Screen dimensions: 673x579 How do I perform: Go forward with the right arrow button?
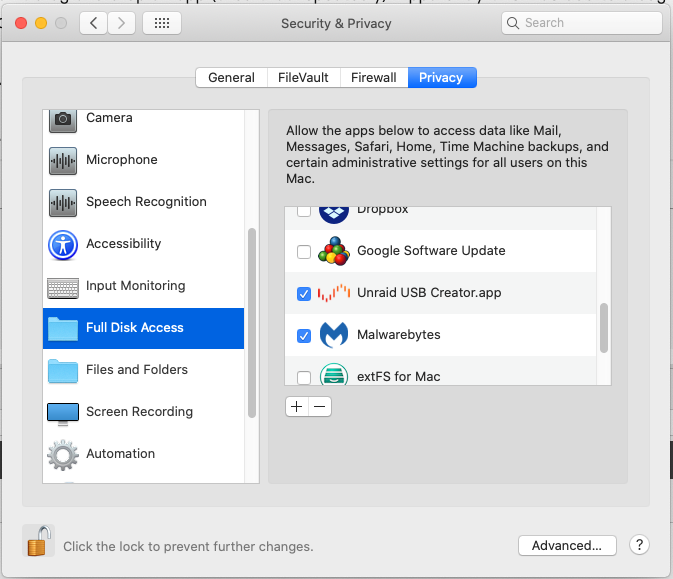pos(121,23)
